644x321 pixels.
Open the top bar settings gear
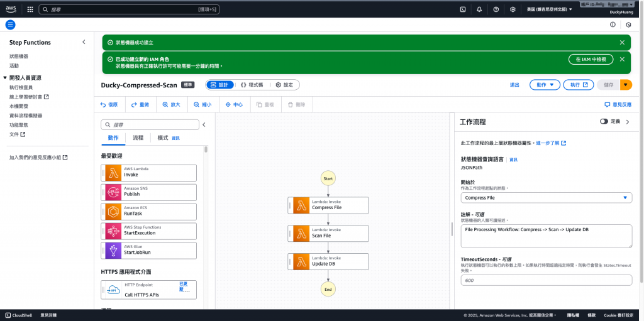[x=513, y=9]
